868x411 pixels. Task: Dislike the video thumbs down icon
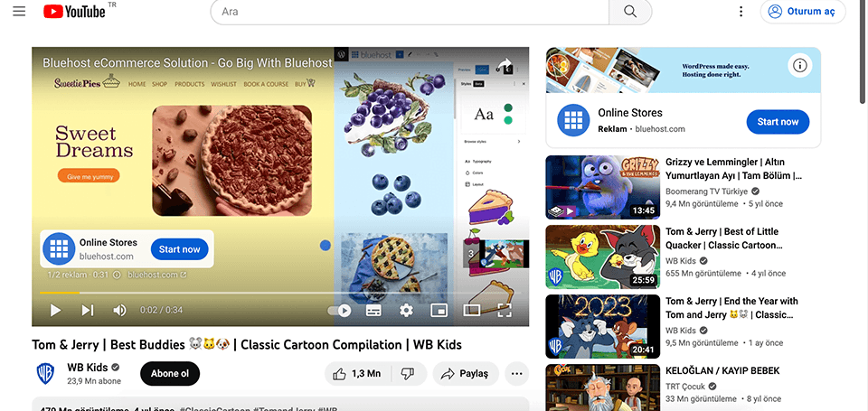point(408,374)
